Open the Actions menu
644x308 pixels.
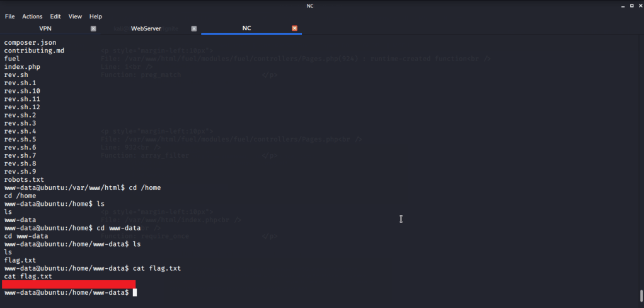(32, 16)
